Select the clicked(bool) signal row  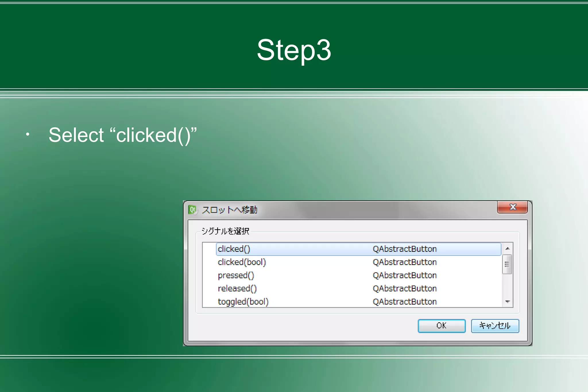[359, 262]
